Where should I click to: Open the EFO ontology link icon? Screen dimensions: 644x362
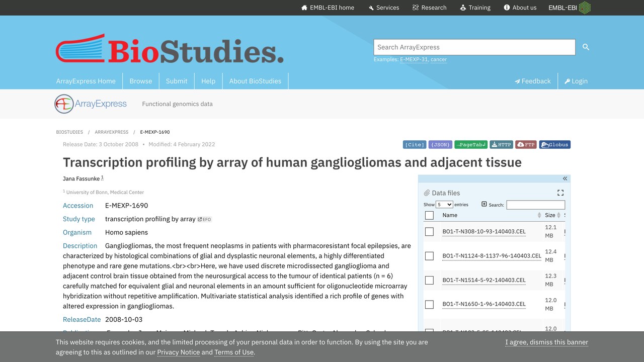(204, 219)
